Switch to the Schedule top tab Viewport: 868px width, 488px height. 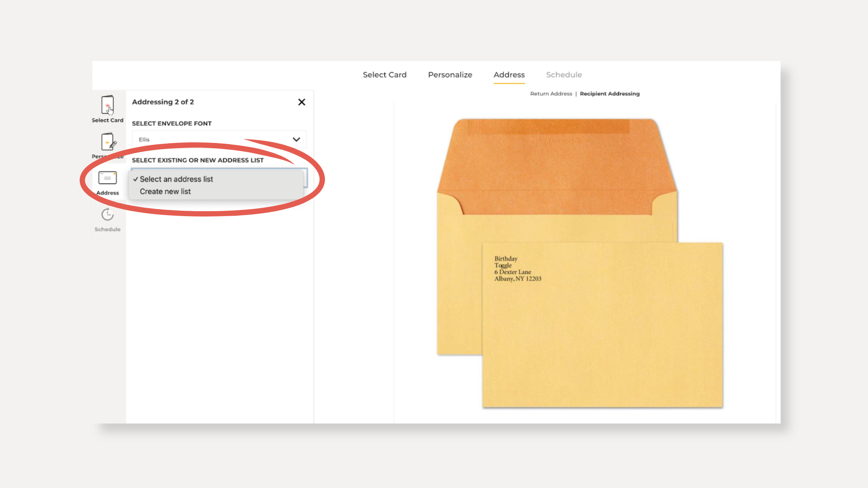(x=564, y=75)
